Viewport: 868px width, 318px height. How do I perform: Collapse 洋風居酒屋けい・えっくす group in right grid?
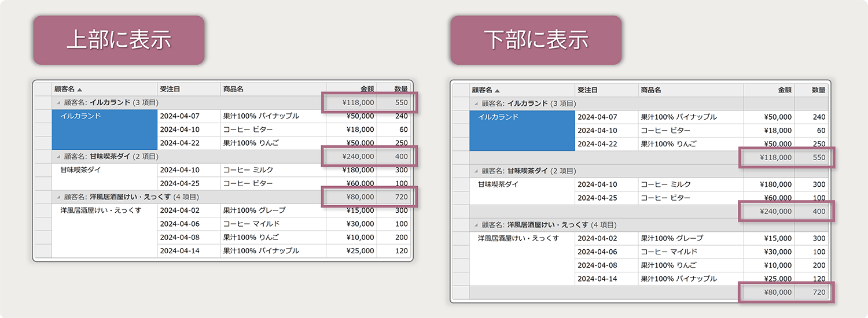point(476,225)
